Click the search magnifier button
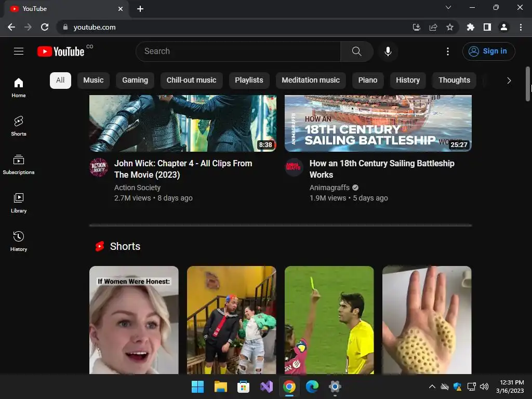532x399 pixels. 356,51
